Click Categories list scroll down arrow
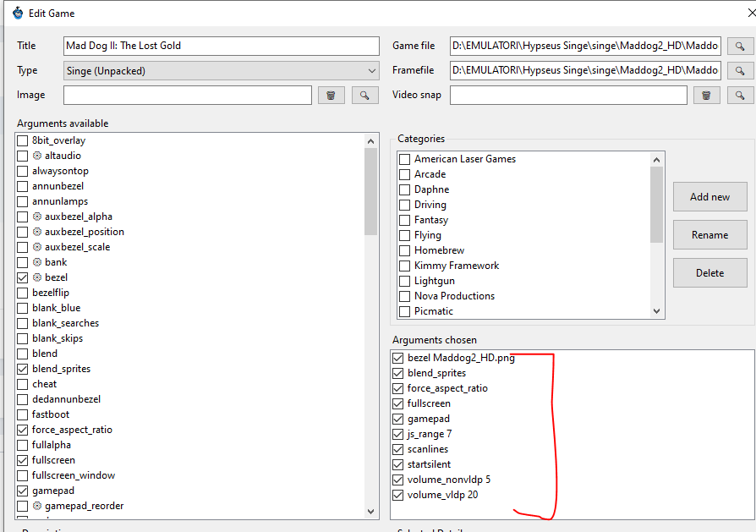 (x=656, y=311)
